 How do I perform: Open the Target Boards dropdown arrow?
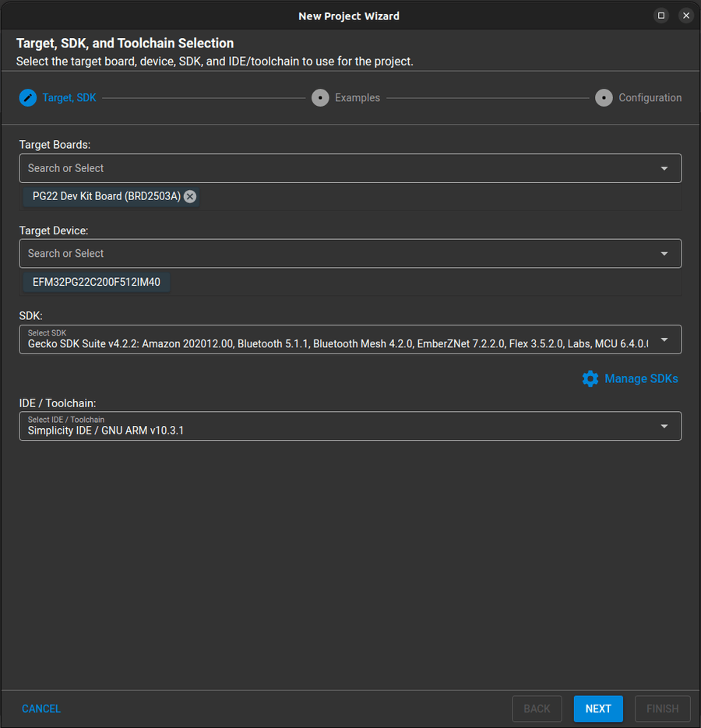(664, 168)
